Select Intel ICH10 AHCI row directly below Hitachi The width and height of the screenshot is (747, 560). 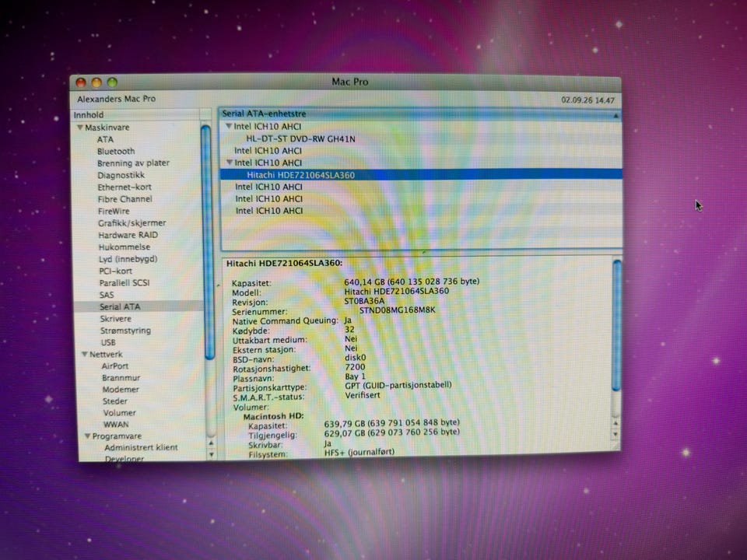[x=268, y=187]
